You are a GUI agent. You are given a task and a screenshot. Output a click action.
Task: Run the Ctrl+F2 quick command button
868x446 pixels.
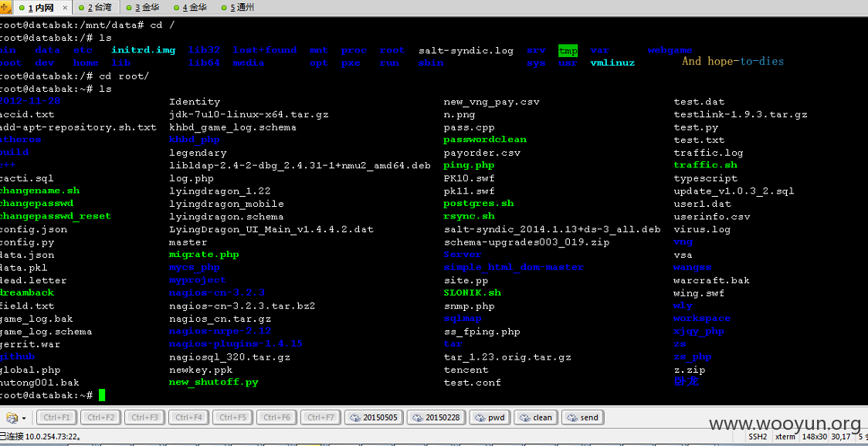click(x=100, y=417)
